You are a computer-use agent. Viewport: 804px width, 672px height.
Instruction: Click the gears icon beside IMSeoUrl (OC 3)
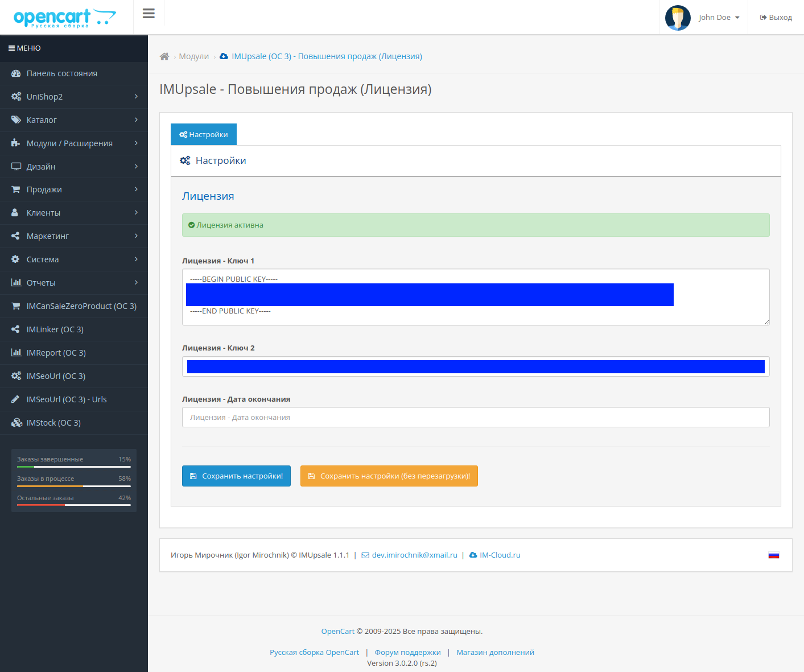click(16, 376)
